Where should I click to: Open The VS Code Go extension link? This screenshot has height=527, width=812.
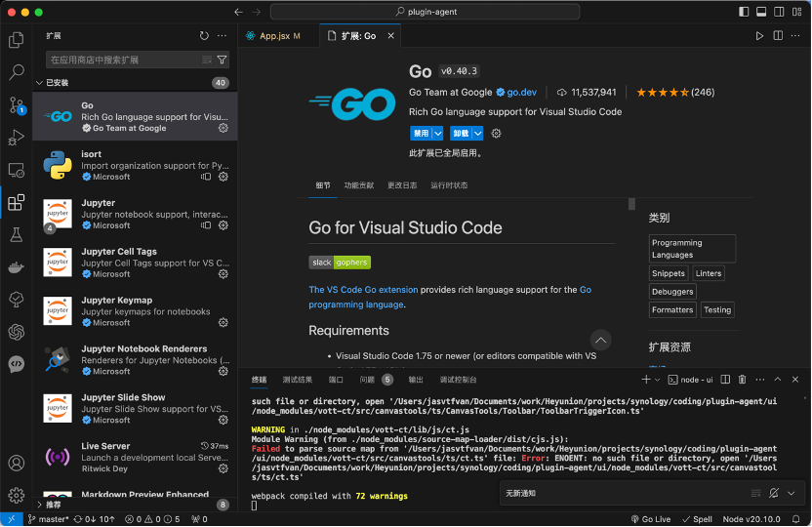click(x=363, y=290)
